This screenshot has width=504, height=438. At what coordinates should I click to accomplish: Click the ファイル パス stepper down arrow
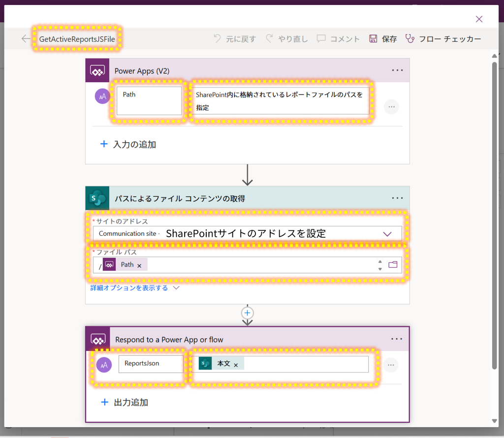click(380, 269)
